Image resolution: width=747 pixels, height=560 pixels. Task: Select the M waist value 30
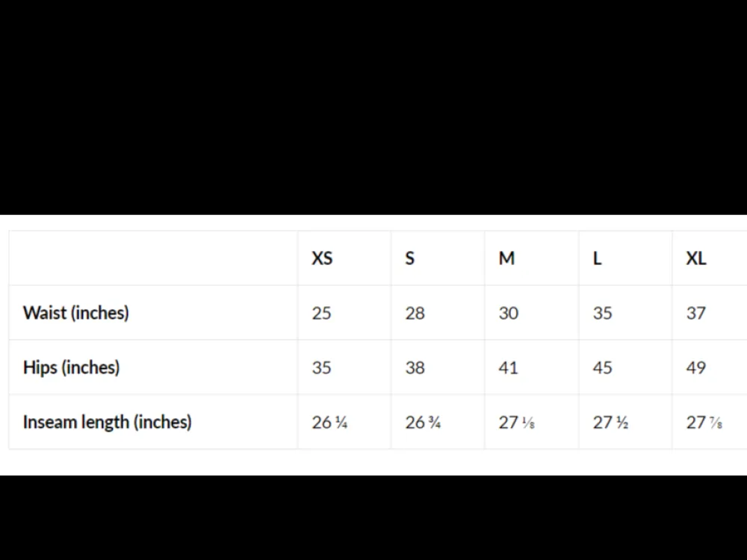508,314
